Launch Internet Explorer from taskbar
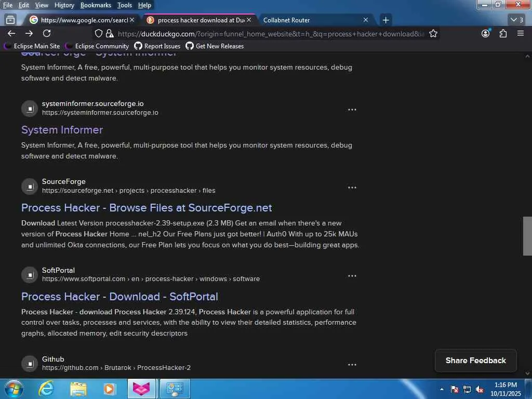The width and height of the screenshot is (532, 399). pyautogui.click(x=46, y=389)
